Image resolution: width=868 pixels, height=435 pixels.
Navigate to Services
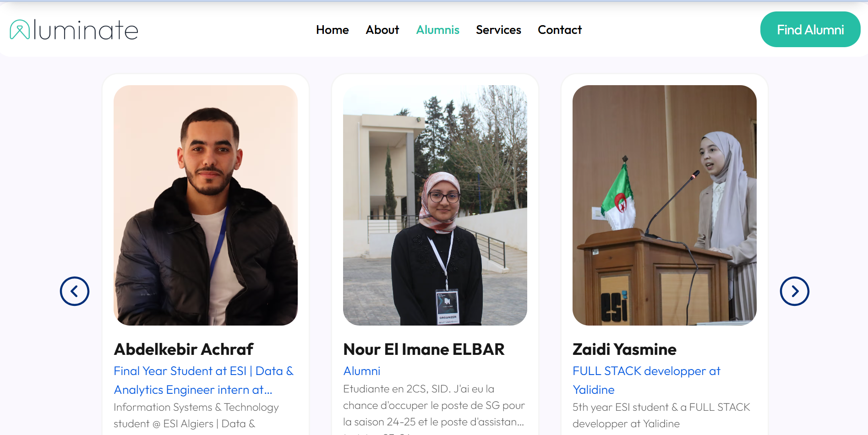coord(498,30)
